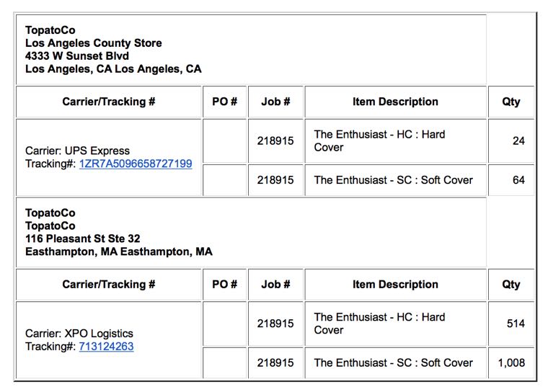548x392 pixels.
Task: Select the first PO # header cell
Action: pyautogui.click(x=225, y=102)
